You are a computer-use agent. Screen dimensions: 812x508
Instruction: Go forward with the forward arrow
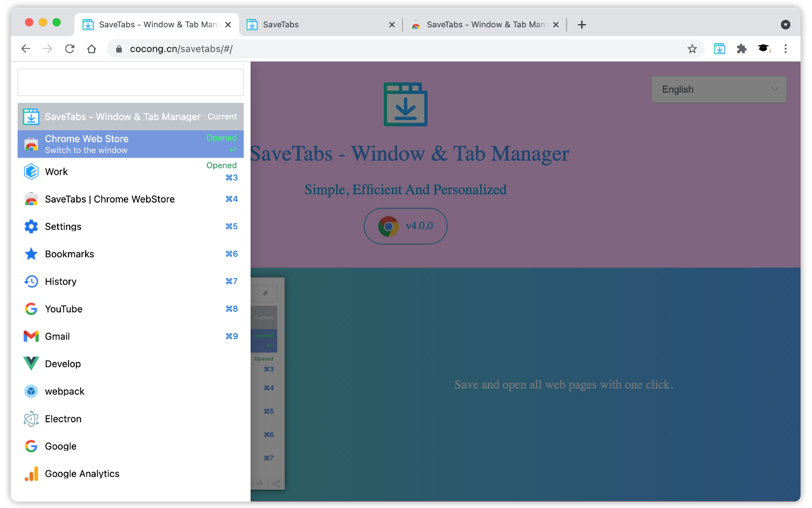click(48, 49)
